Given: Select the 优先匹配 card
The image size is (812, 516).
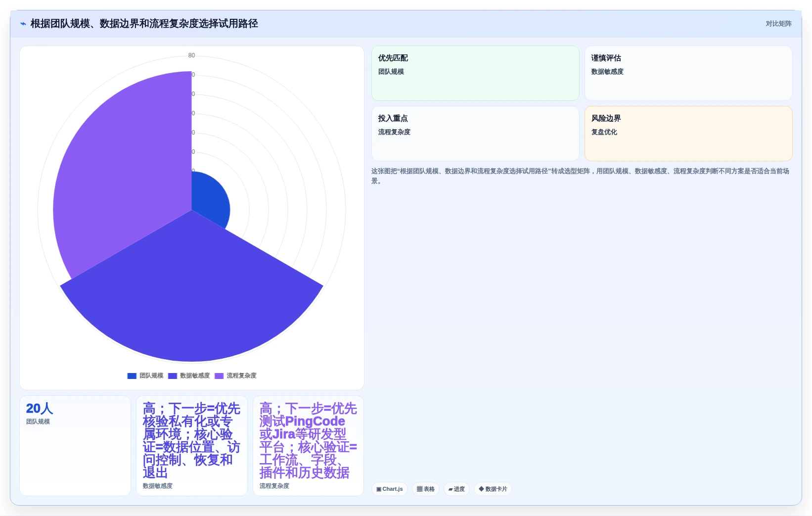Looking at the screenshot, I should (x=475, y=73).
